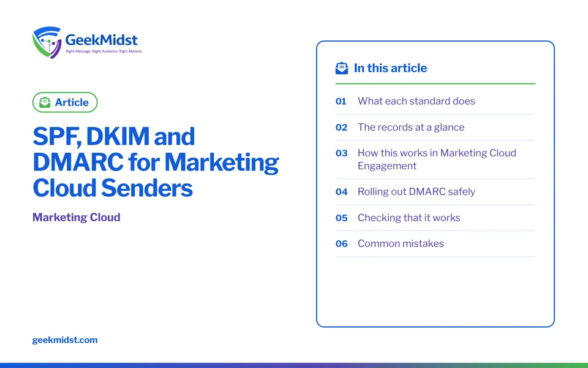Click the number 01 in the contents list
Viewport: 588px width, 368px height.
[341, 101]
